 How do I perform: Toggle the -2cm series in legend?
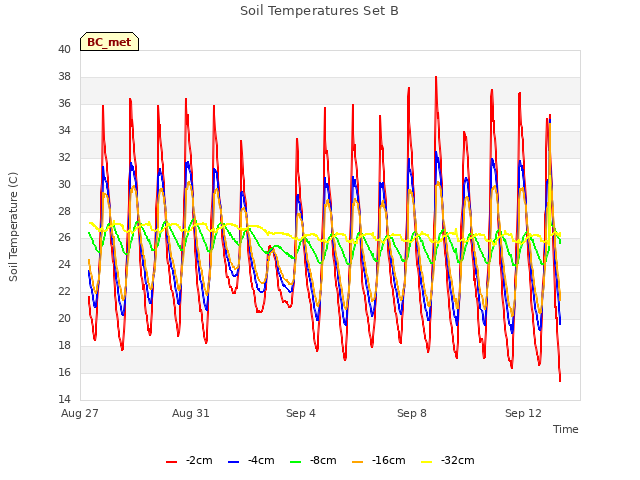(x=189, y=461)
